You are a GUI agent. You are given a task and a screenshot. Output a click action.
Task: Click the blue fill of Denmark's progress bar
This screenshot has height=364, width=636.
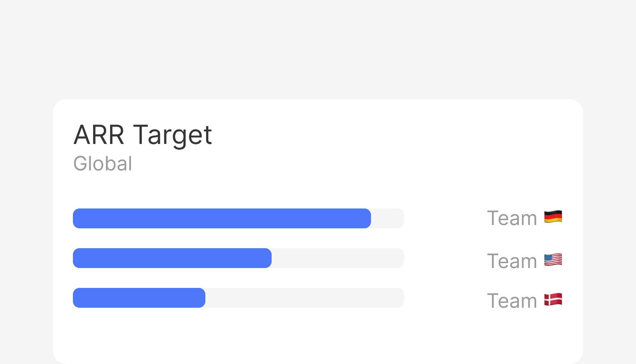point(139,298)
